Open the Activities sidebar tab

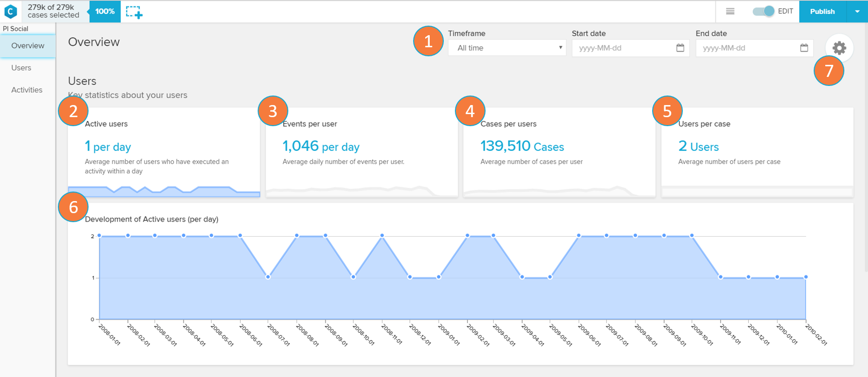[x=27, y=90]
